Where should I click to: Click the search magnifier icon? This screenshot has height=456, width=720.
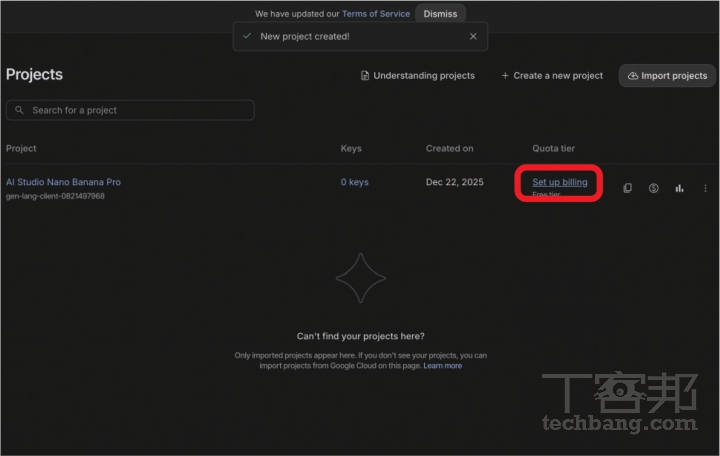[20, 110]
